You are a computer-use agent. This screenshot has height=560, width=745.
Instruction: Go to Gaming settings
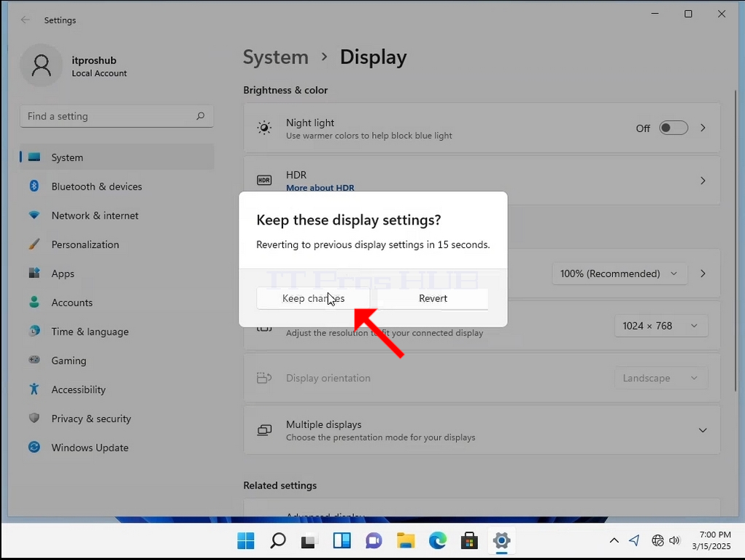click(x=117, y=360)
